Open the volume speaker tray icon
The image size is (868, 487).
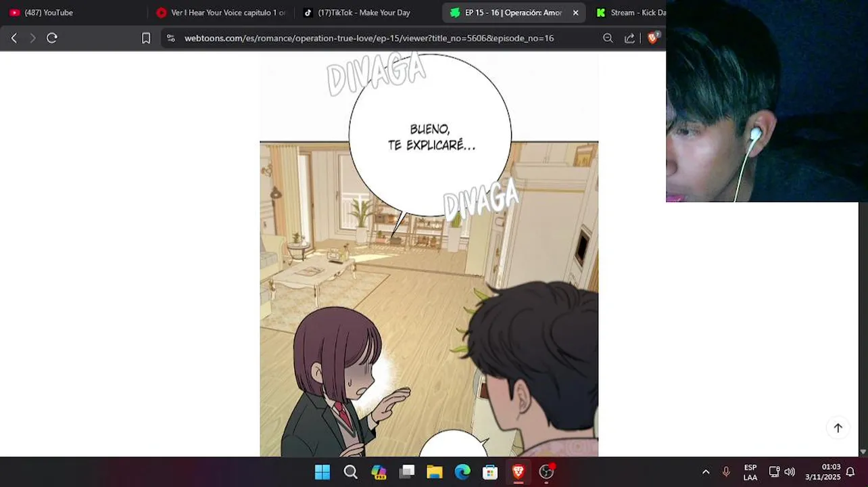click(790, 472)
